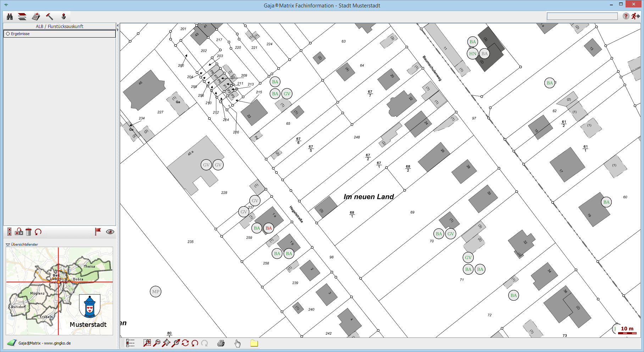Click the zoom-in rectangle magnifier
644x352 pixels.
point(147,343)
